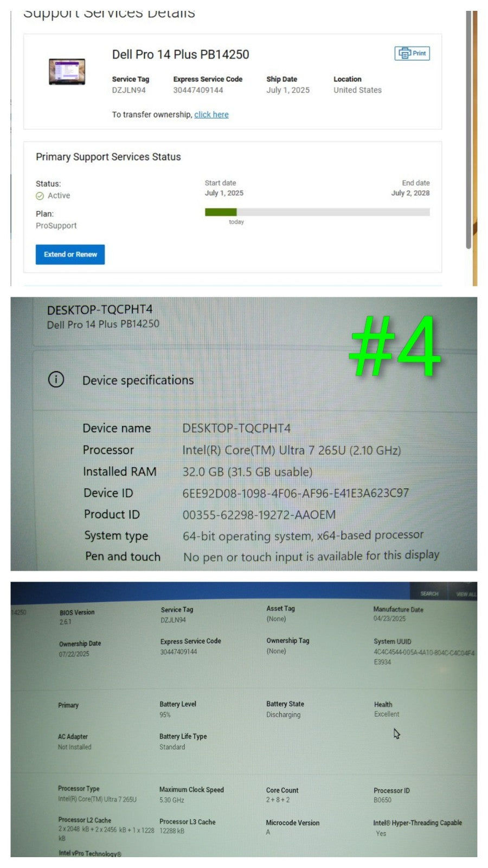Click the green warranty progress bar
This screenshot has width=488, height=868.
pos(220,212)
